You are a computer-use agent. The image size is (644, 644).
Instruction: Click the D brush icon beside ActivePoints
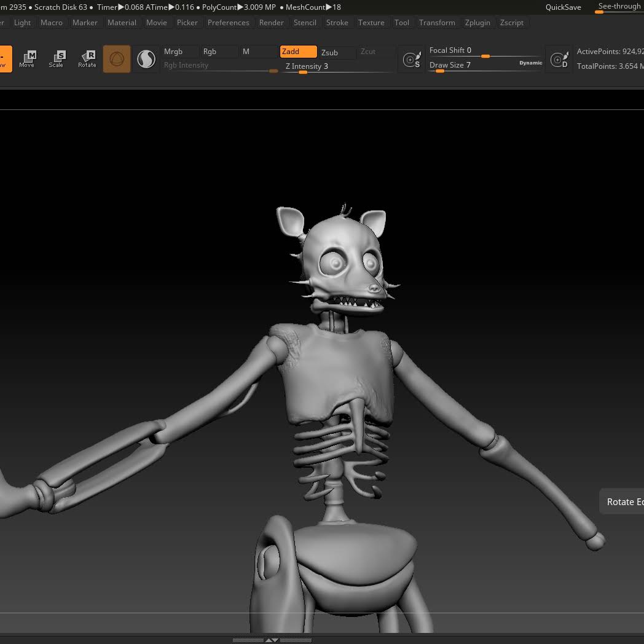point(559,60)
